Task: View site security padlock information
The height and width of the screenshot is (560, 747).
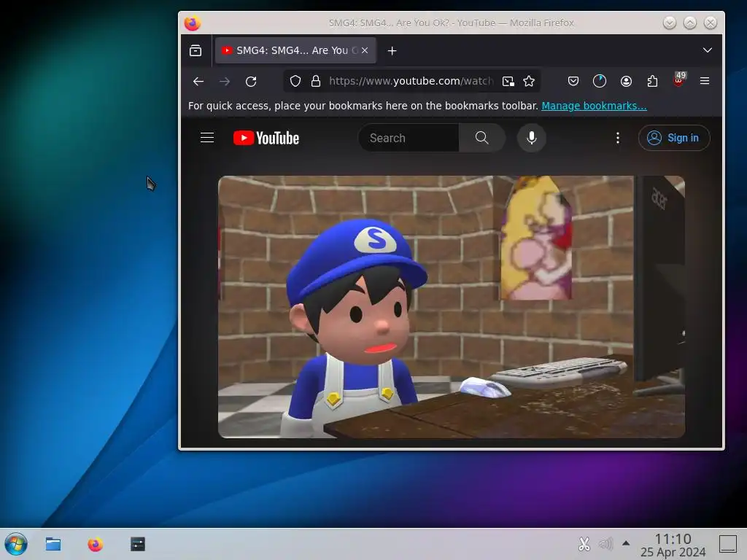Action: [x=315, y=82]
